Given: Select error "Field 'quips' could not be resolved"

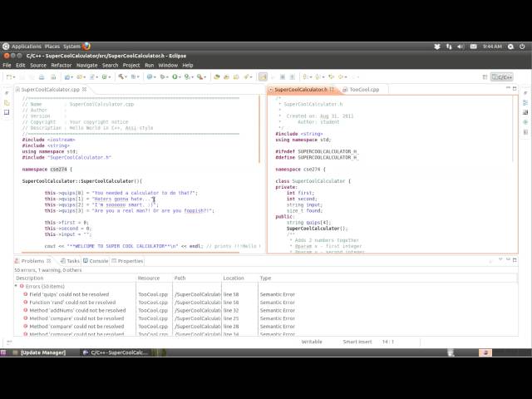Looking at the screenshot, I should (69, 294).
